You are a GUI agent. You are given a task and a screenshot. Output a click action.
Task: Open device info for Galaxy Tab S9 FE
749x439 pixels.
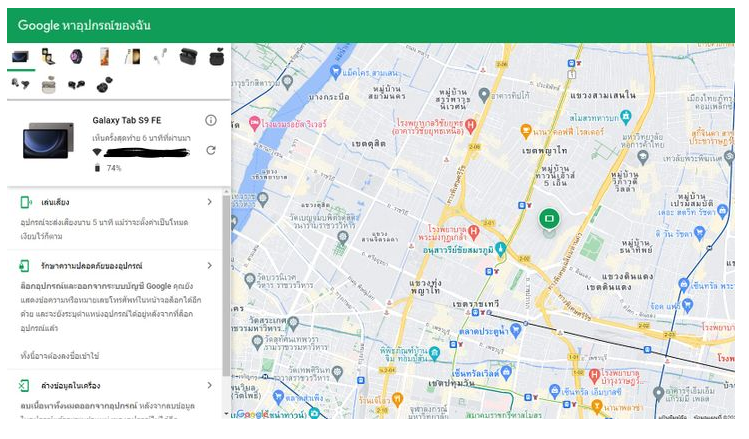211,120
